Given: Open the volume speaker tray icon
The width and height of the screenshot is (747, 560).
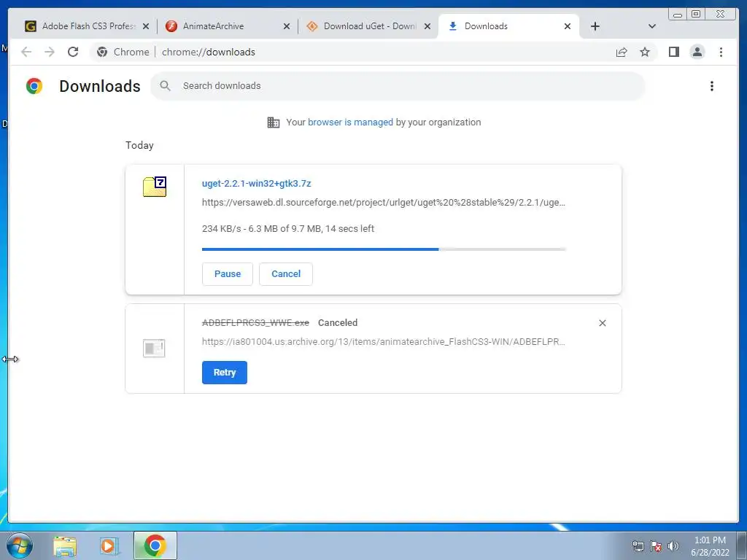Looking at the screenshot, I should (673, 546).
